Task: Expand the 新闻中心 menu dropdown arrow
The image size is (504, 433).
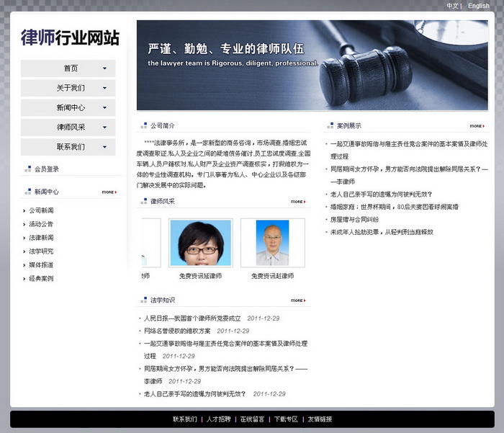Action: pos(105,107)
